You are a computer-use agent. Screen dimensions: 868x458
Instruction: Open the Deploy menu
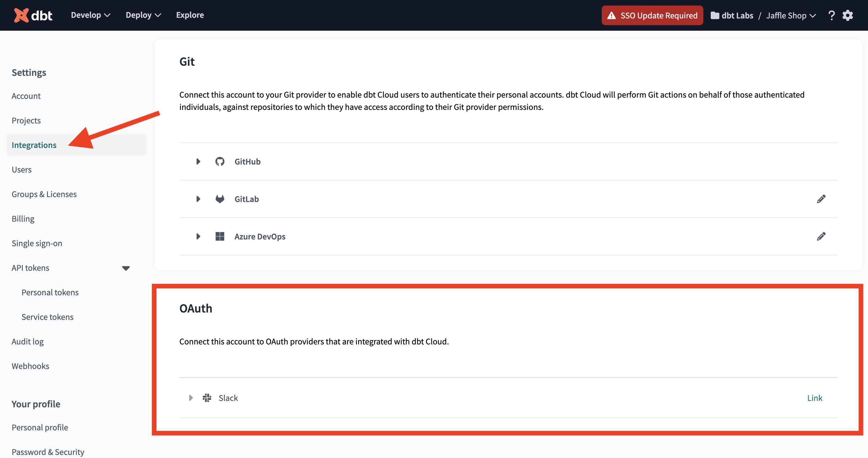pos(143,15)
